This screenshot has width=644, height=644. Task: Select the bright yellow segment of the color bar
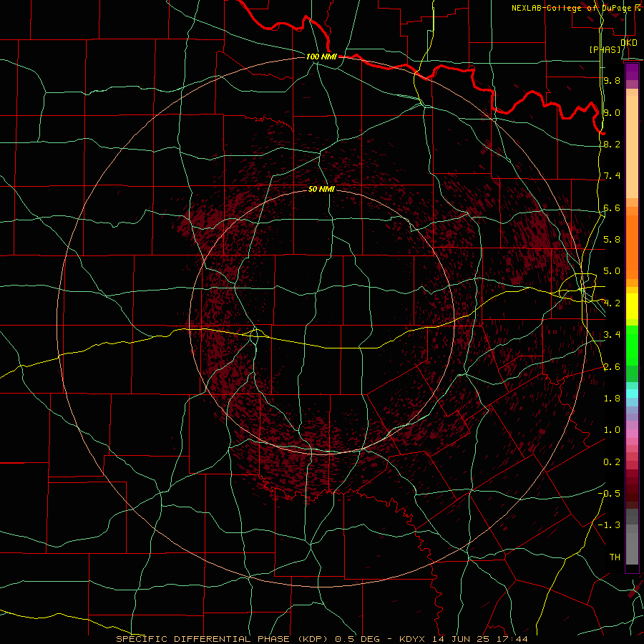632,306
